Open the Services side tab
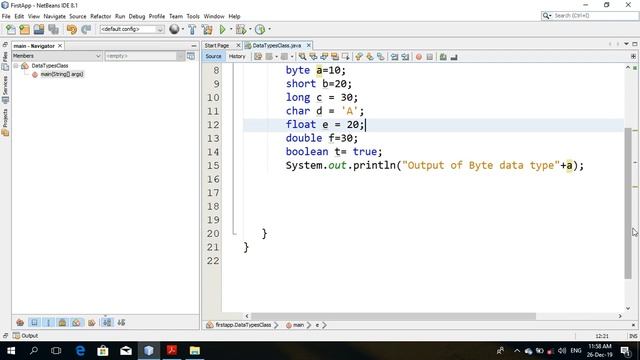Image resolution: width=640 pixels, height=360 pixels. (x=5, y=89)
